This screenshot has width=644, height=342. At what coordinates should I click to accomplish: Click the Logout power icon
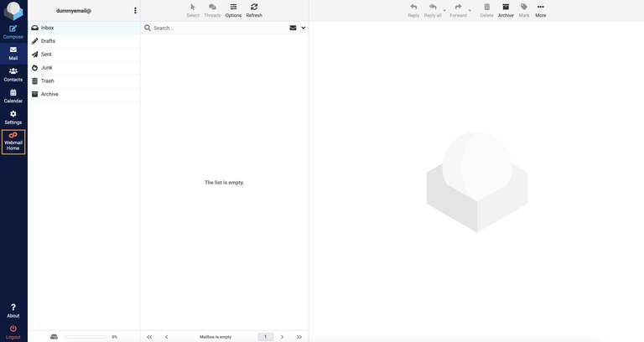pos(13,332)
